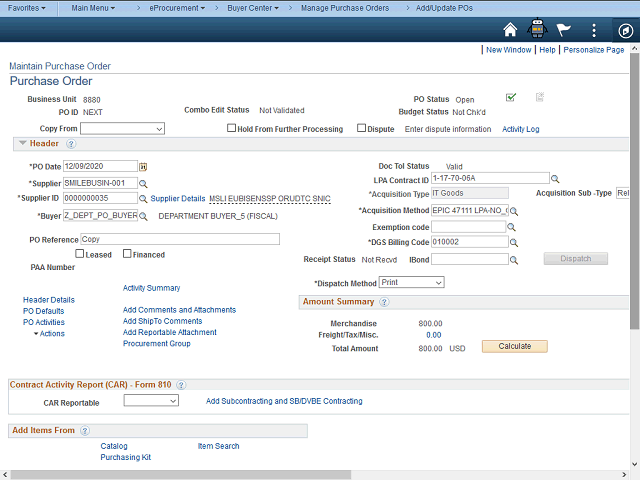Open the PO Date calendar picker
The height and width of the screenshot is (480, 640).
tap(143, 166)
